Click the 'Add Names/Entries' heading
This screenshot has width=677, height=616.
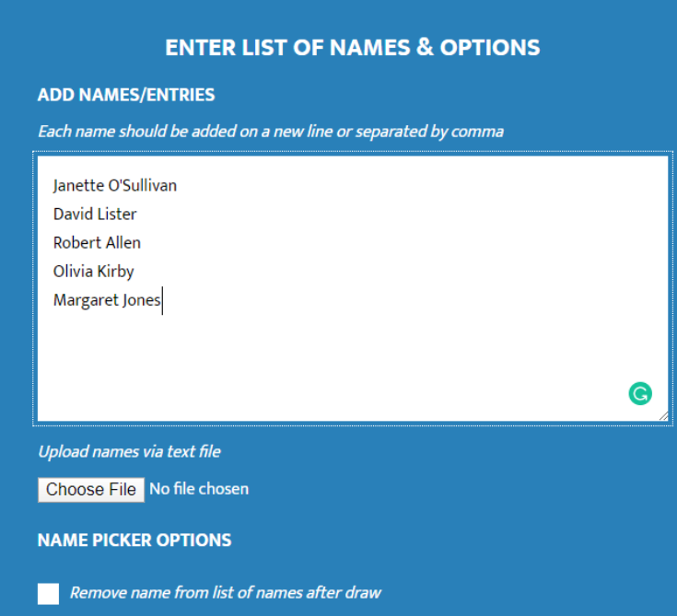pos(126,95)
